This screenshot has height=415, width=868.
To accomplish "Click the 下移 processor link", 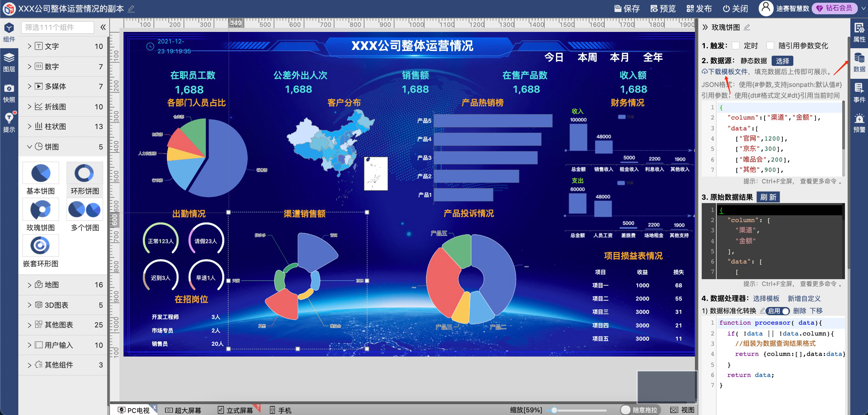I will tap(816, 311).
